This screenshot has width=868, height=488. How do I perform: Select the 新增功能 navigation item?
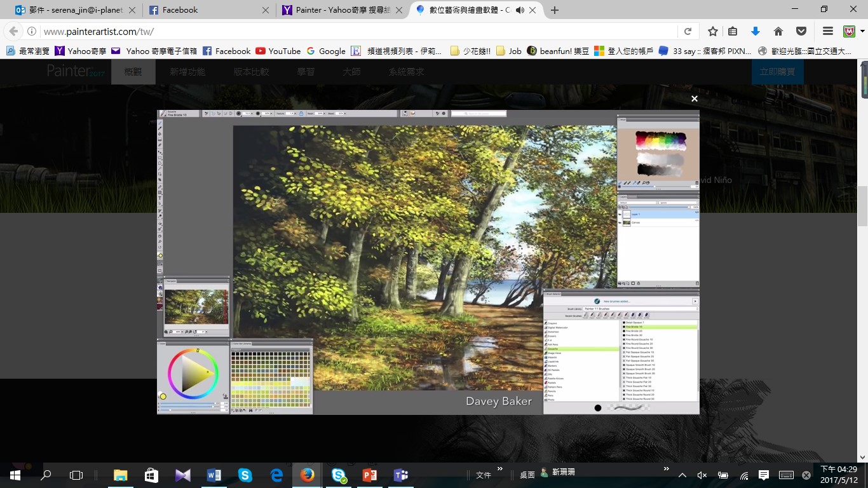coord(187,72)
